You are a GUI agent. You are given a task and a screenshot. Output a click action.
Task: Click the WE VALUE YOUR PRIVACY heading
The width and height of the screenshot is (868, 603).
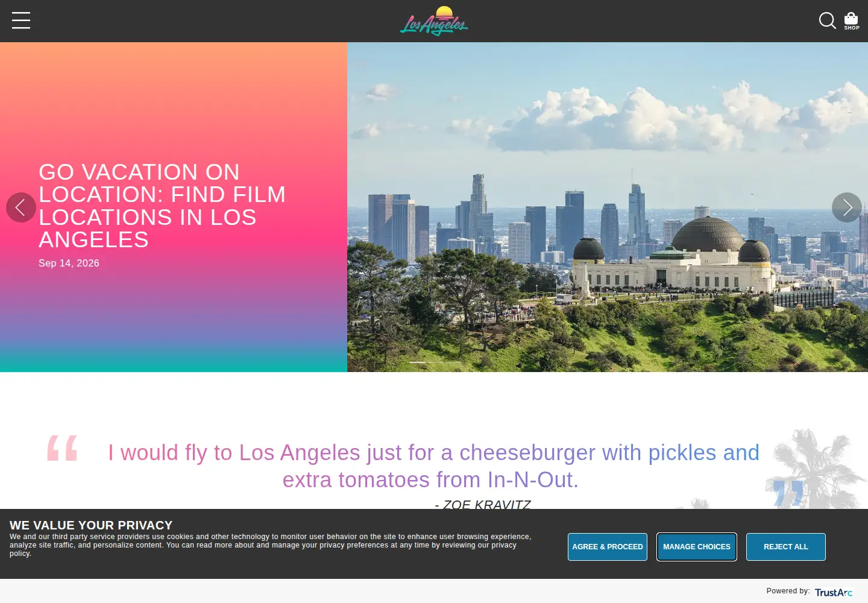[x=91, y=525]
